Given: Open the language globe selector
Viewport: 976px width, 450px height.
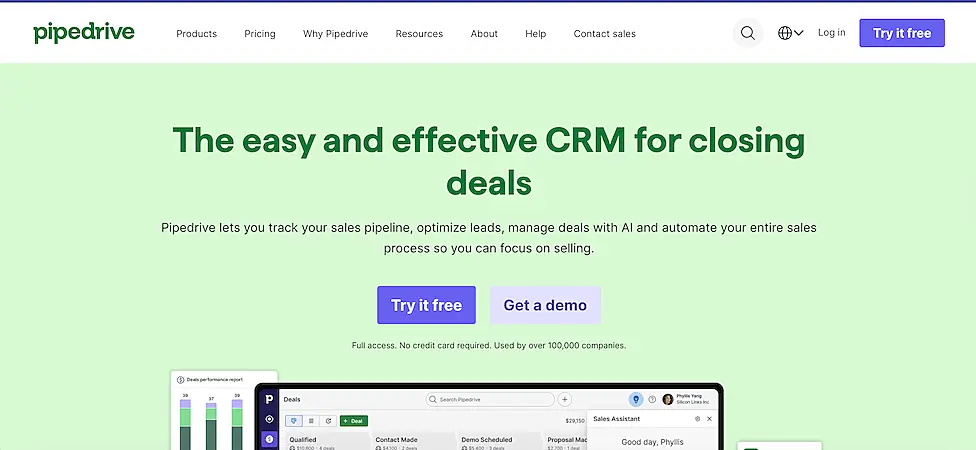Looking at the screenshot, I should coord(791,33).
